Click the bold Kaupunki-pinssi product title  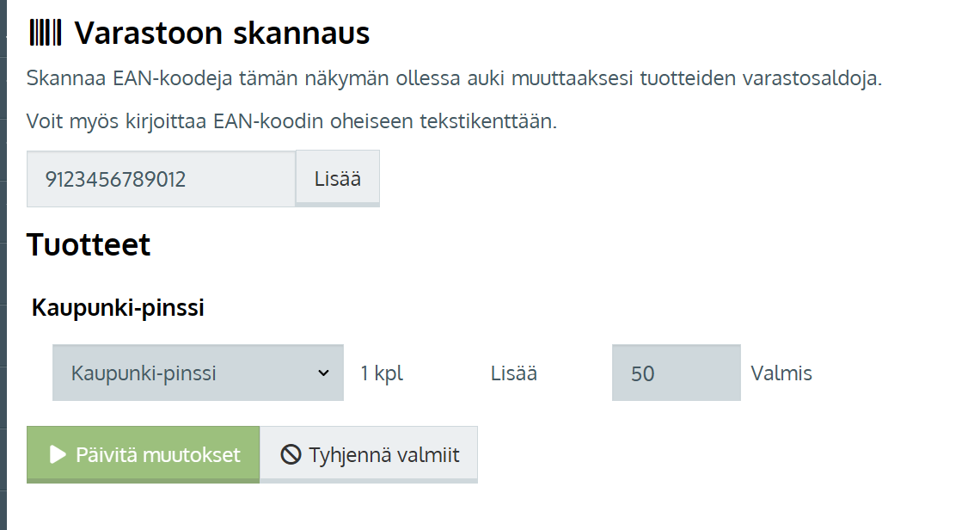[x=118, y=308]
